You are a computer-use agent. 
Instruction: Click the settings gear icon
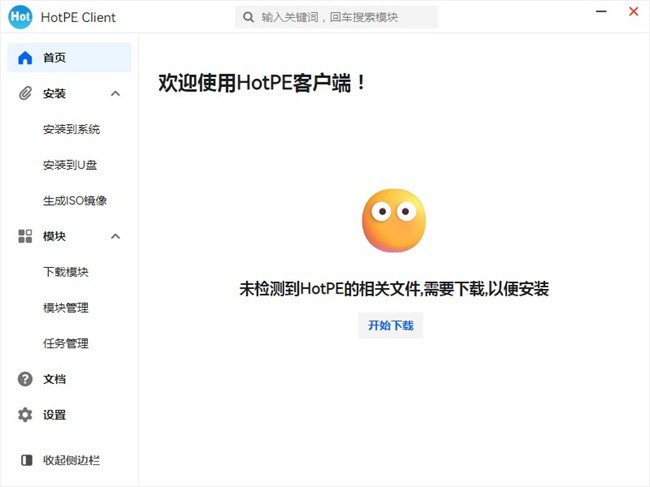[25, 415]
